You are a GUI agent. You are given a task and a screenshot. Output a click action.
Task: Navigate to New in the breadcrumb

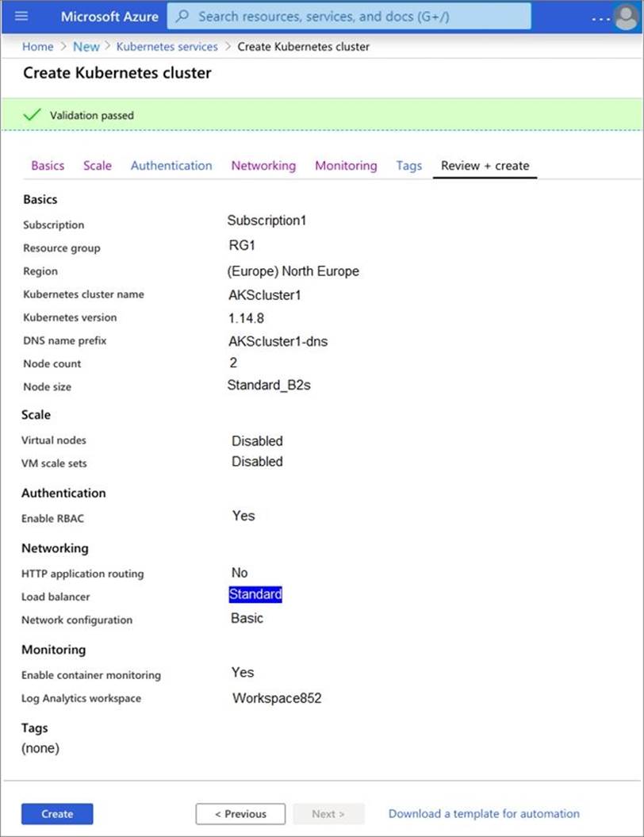pos(86,47)
